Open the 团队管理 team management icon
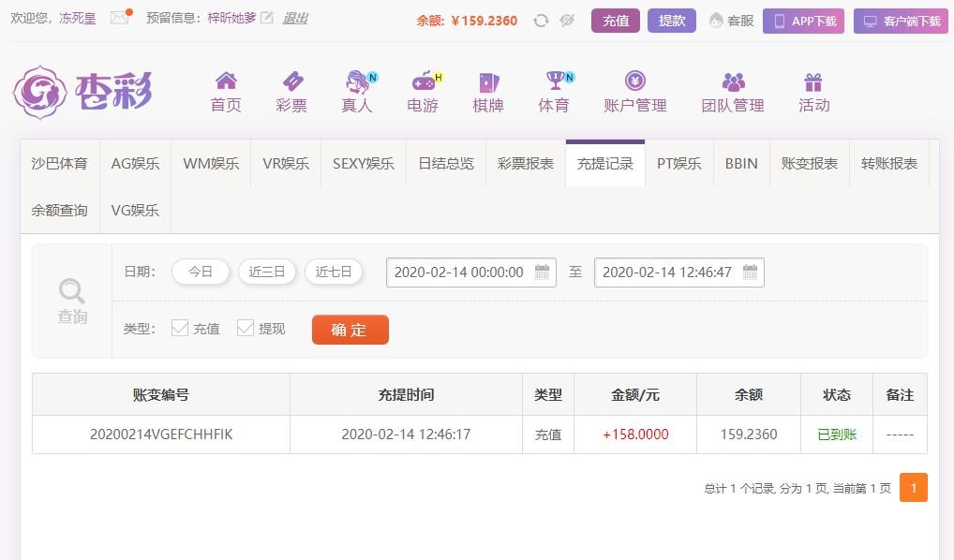Viewport: 954px width, 560px height. (x=732, y=82)
